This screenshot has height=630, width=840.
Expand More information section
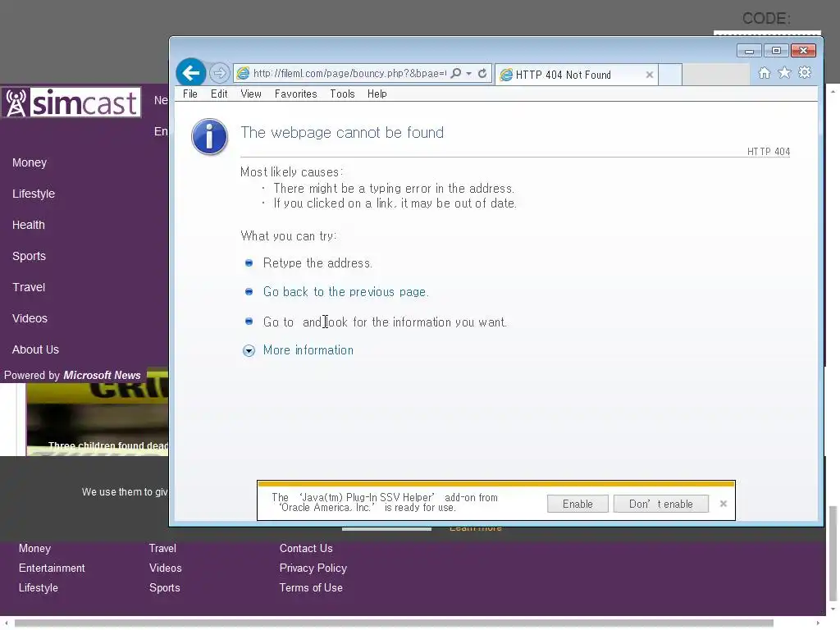click(x=249, y=350)
